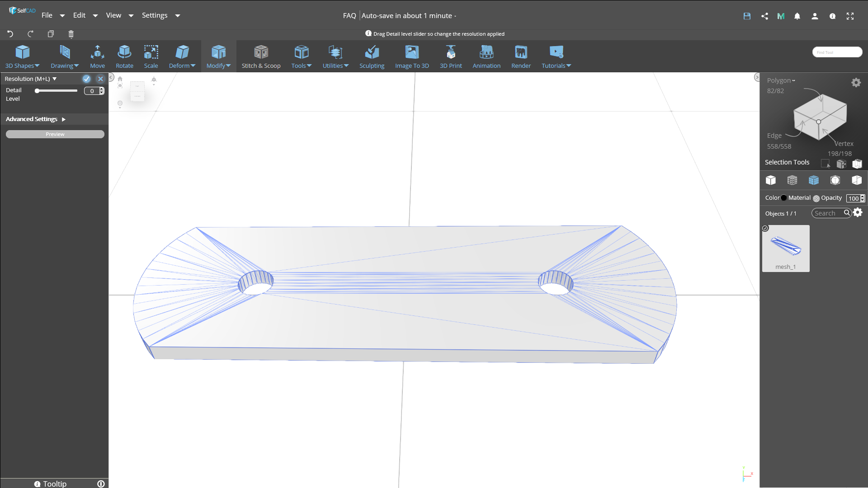Viewport: 868px width, 488px height.
Task: Open the Tutorials dropdown
Action: tap(556, 56)
